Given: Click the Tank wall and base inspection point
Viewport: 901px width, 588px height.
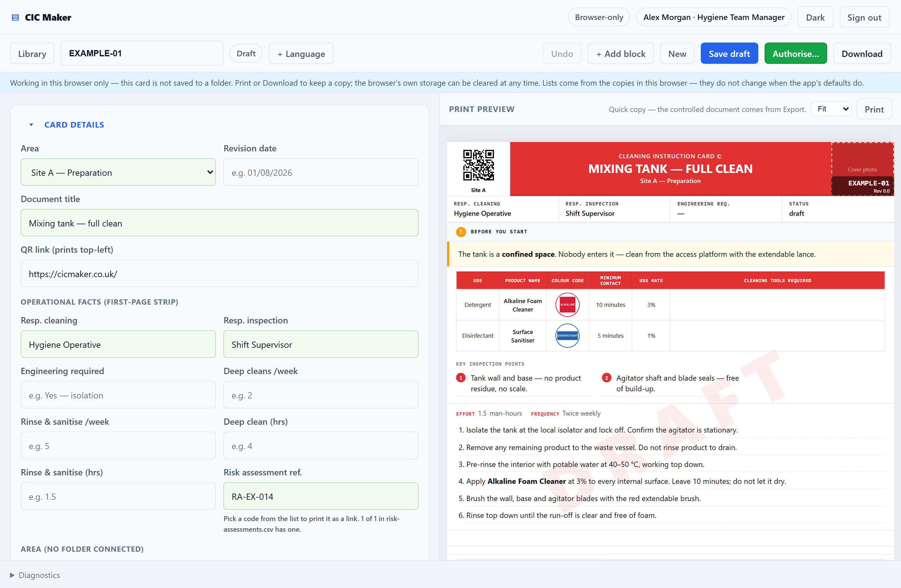Looking at the screenshot, I should (x=526, y=383).
